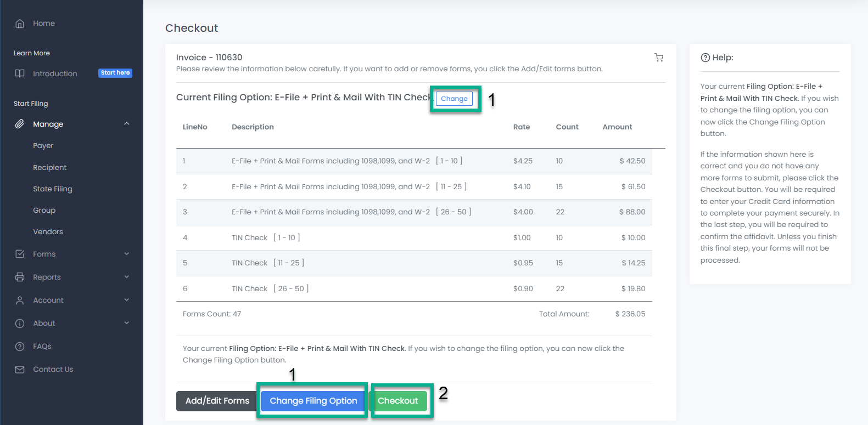Click the shopping cart icon on invoice
This screenshot has width=868, height=425.
659,58
